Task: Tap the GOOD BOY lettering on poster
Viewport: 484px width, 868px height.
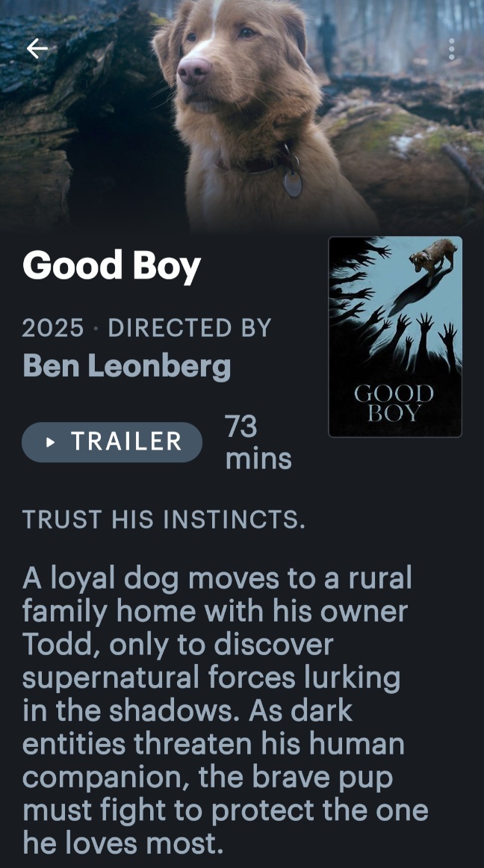Action: [394, 403]
